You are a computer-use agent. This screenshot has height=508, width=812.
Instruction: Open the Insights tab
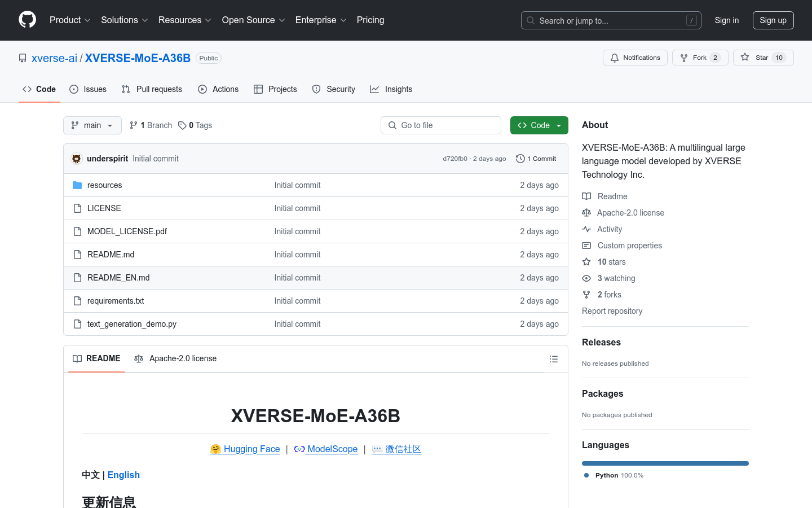(x=391, y=89)
